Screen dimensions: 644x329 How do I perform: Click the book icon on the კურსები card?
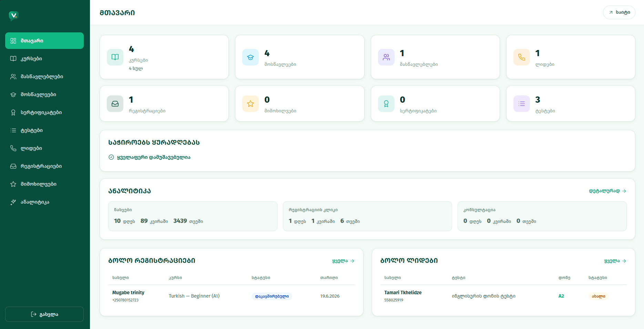point(115,57)
